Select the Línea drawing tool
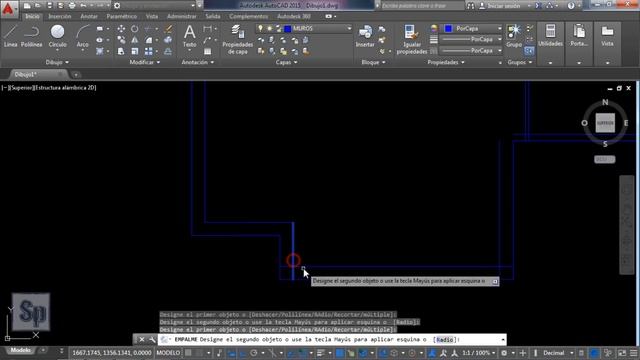 pyautogui.click(x=11, y=36)
